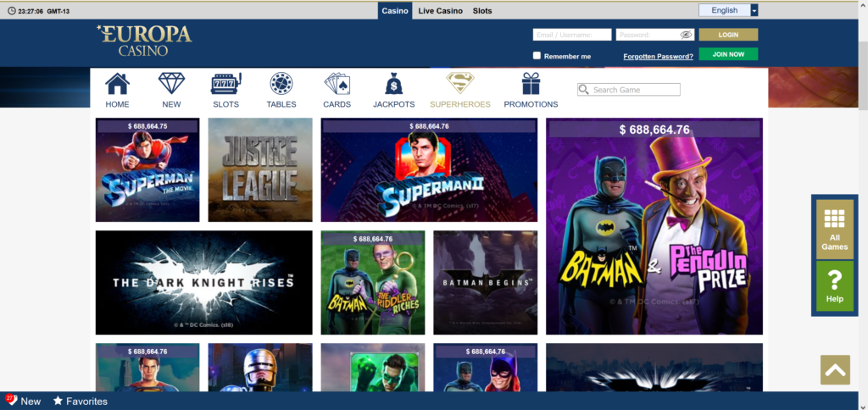Click the clock icon beside the time
Screen dimensions: 868x410
coord(12,10)
